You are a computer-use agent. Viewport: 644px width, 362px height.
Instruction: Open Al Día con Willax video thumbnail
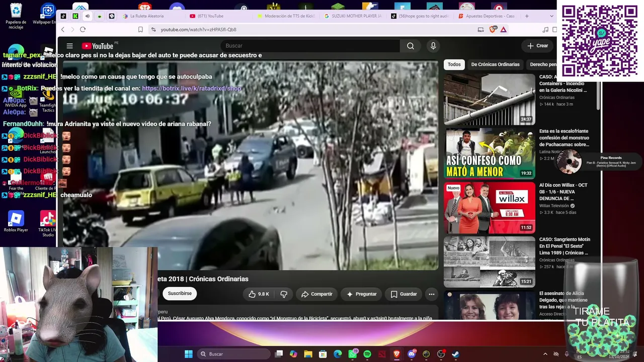point(490,208)
